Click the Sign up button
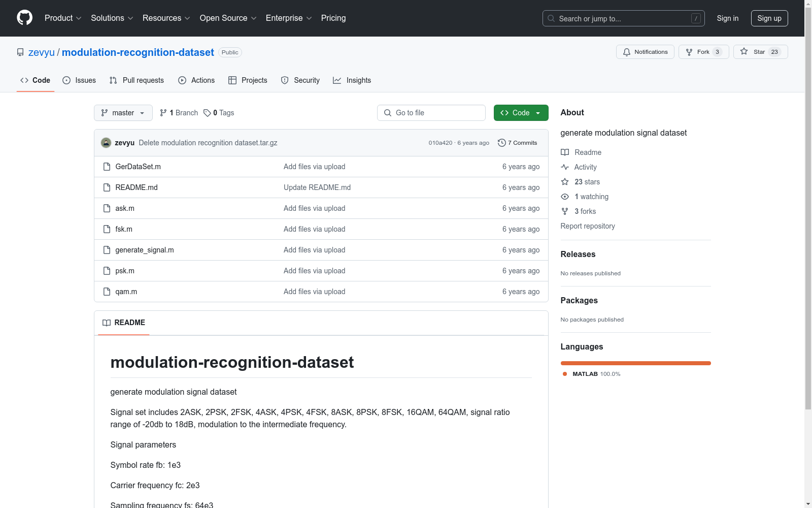The width and height of the screenshot is (812, 508). [769, 18]
